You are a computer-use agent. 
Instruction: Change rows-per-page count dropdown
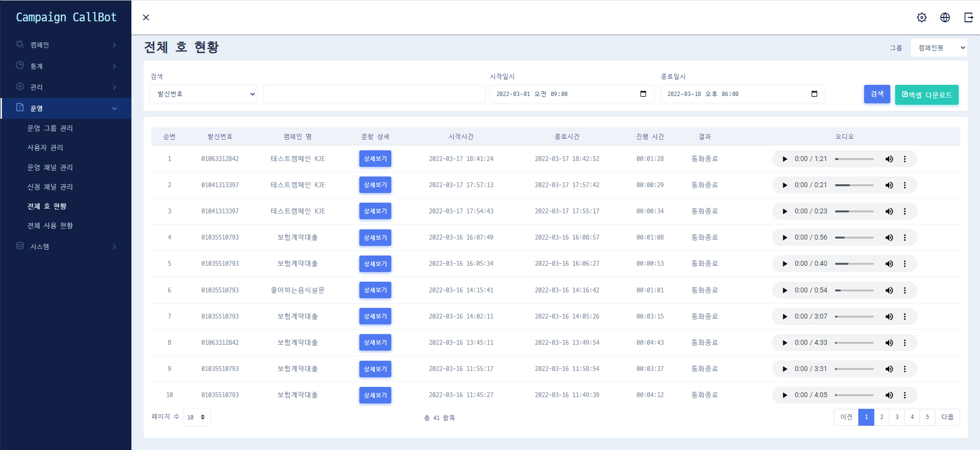tap(196, 417)
